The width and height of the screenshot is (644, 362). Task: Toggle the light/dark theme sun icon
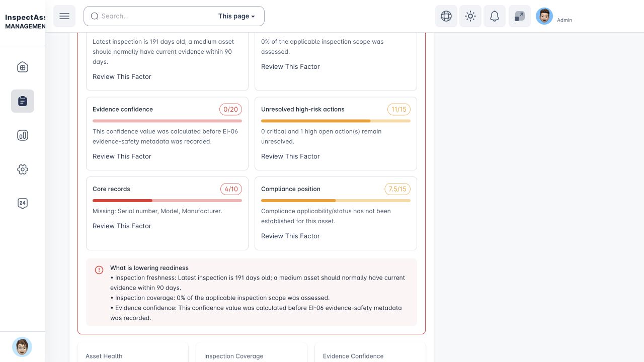(x=470, y=16)
